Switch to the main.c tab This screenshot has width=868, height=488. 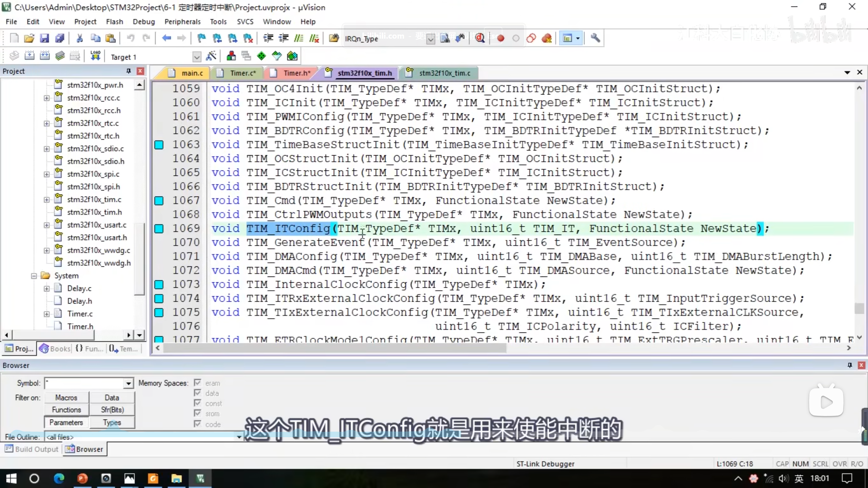point(192,73)
